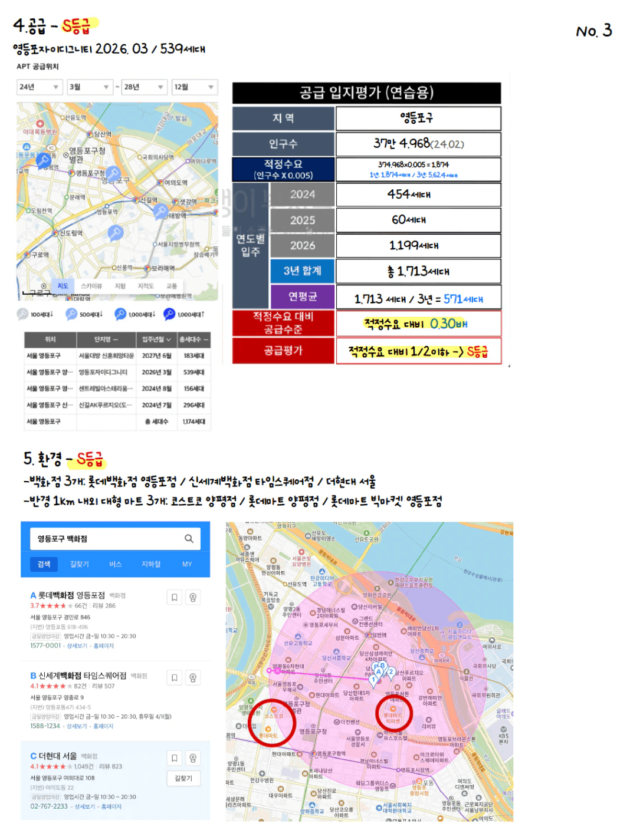The image size is (640, 840).
Task: Switch to 교통 map view
Action: coord(172,286)
